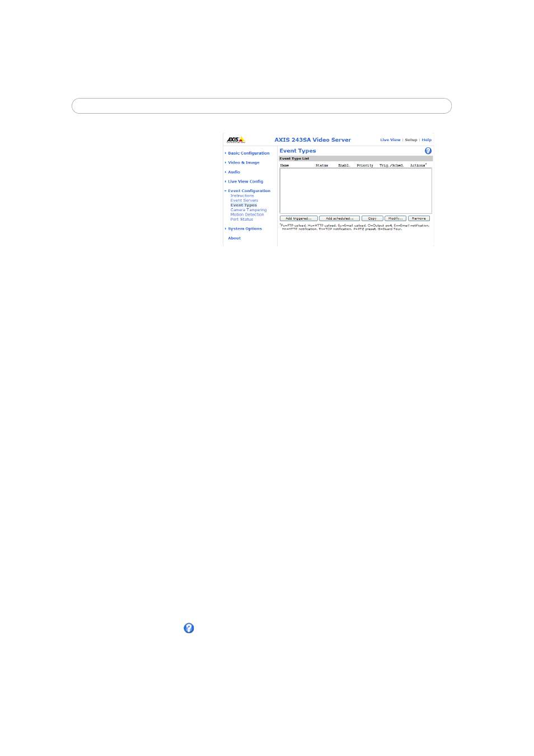Expand Video & Image menu
Viewport: 534px width, 756px height.
pyautogui.click(x=243, y=163)
